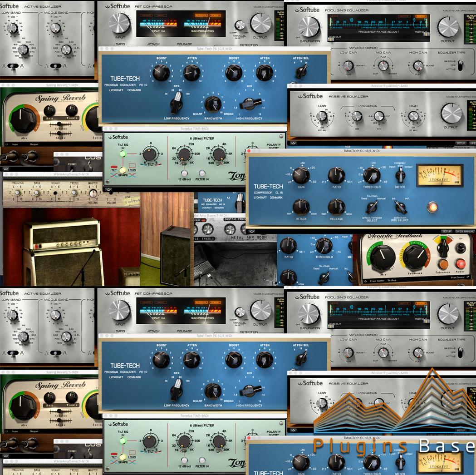Click the MID GAIN knob on upper Focusing Equalizer

click(383, 65)
